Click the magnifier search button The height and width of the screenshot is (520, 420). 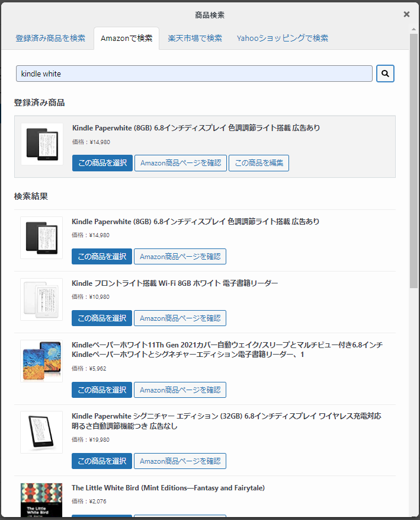[x=385, y=74]
